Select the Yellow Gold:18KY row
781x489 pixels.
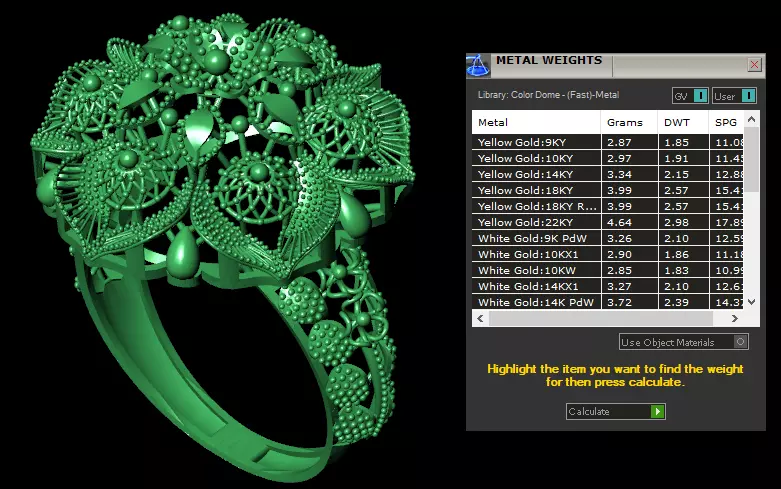coord(608,190)
